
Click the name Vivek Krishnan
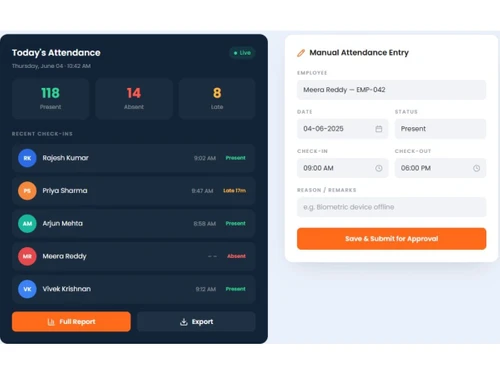pos(66,289)
